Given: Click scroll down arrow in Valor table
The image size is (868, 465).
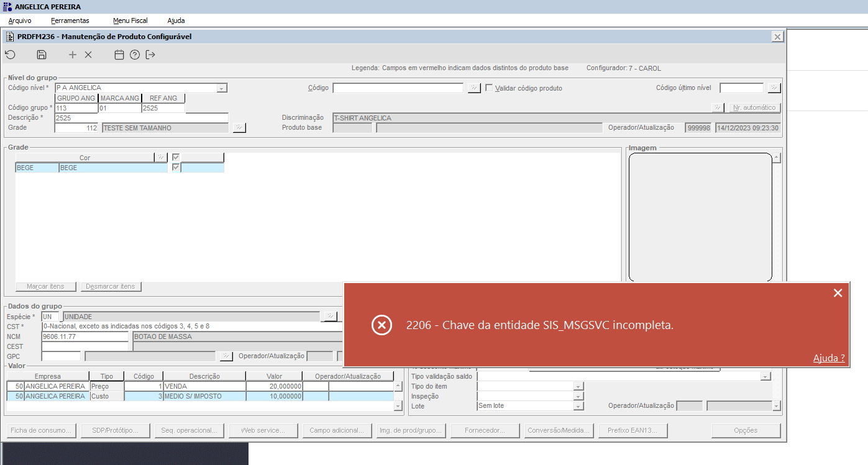Looking at the screenshot, I should tap(398, 406).
